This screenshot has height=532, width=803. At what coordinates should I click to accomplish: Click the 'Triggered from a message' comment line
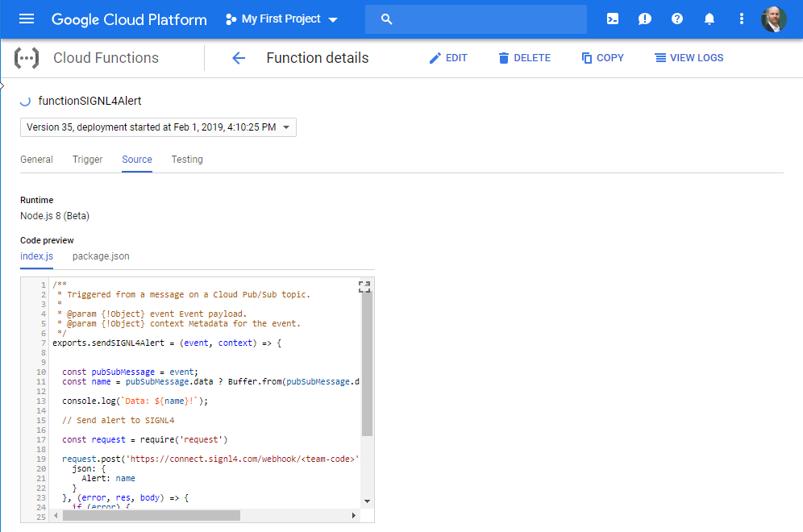[183, 295]
